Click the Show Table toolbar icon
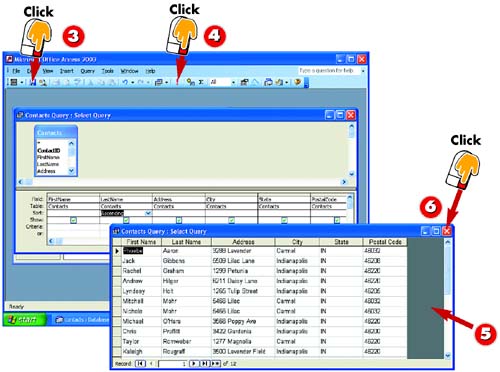Screen dimensions: 500x372 [x=190, y=82]
